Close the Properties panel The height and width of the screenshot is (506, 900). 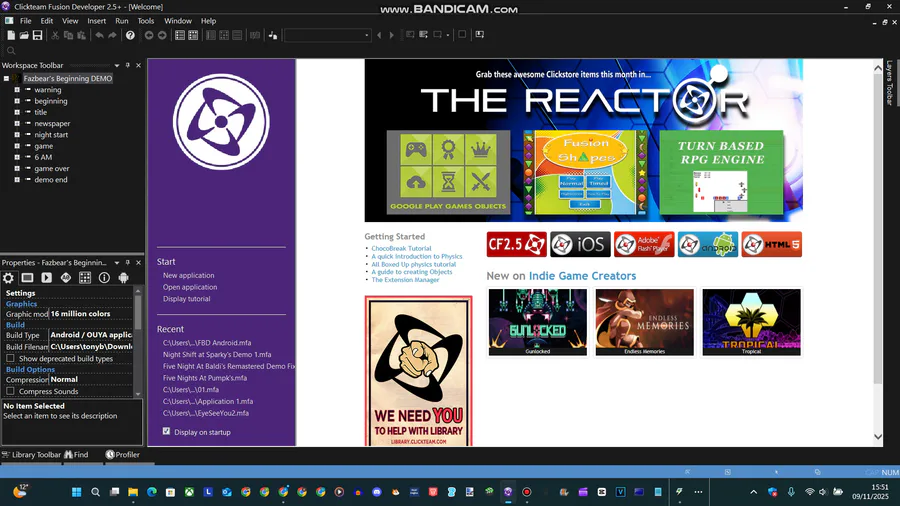(x=138, y=263)
